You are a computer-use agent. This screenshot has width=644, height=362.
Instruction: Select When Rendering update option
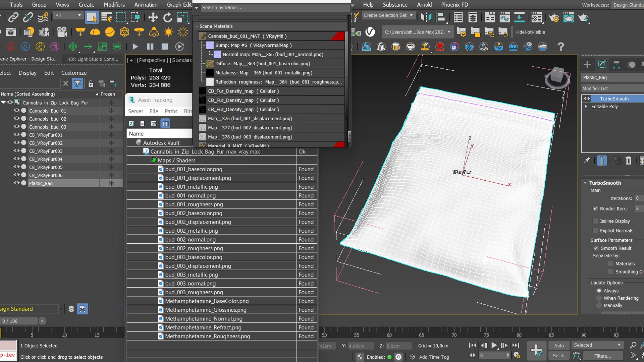(599, 298)
